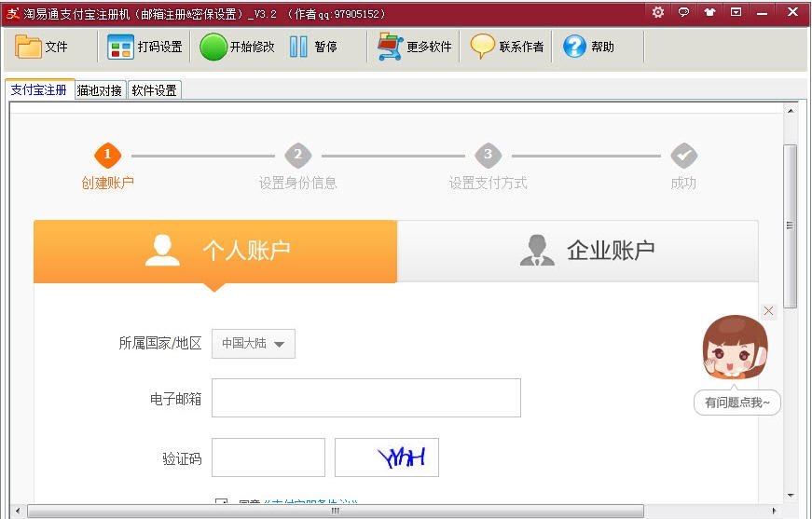Click the 电子邮箱 email input field
Viewport: 812px width, 519px height.
366,398
